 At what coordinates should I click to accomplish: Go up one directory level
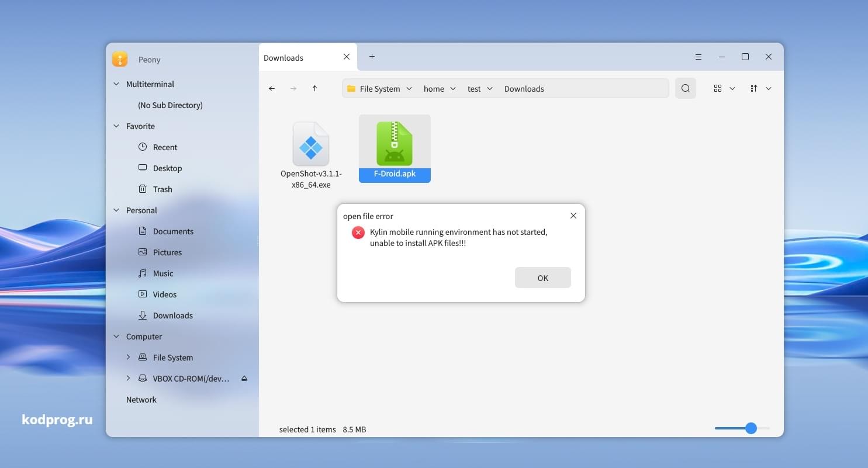[314, 88]
